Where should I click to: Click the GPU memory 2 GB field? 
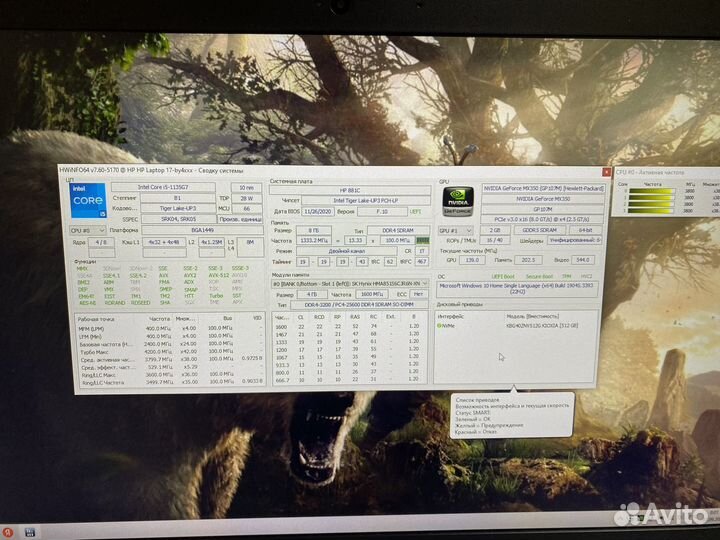pos(494,230)
